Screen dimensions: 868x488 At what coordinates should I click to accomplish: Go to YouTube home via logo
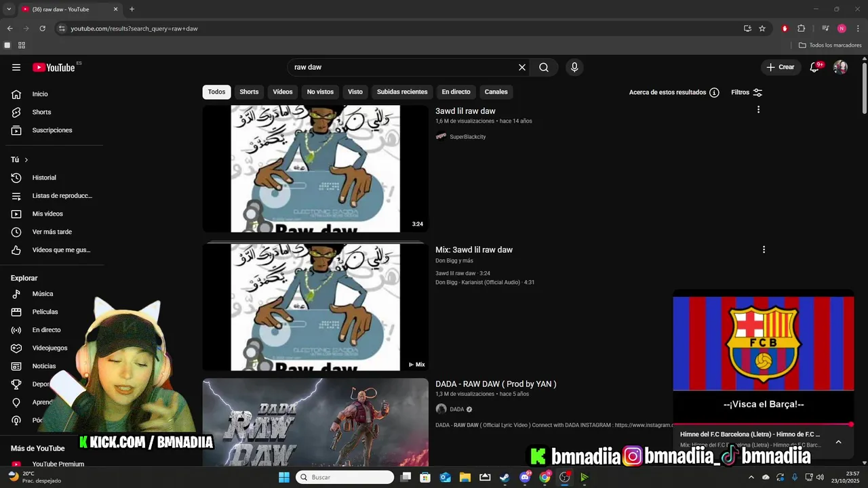click(x=54, y=67)
